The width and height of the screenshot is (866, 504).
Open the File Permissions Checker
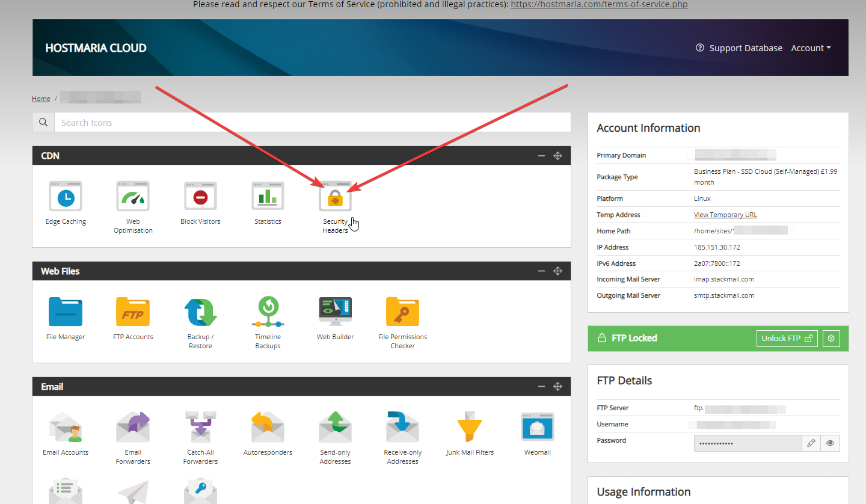(x=402, y=310)
